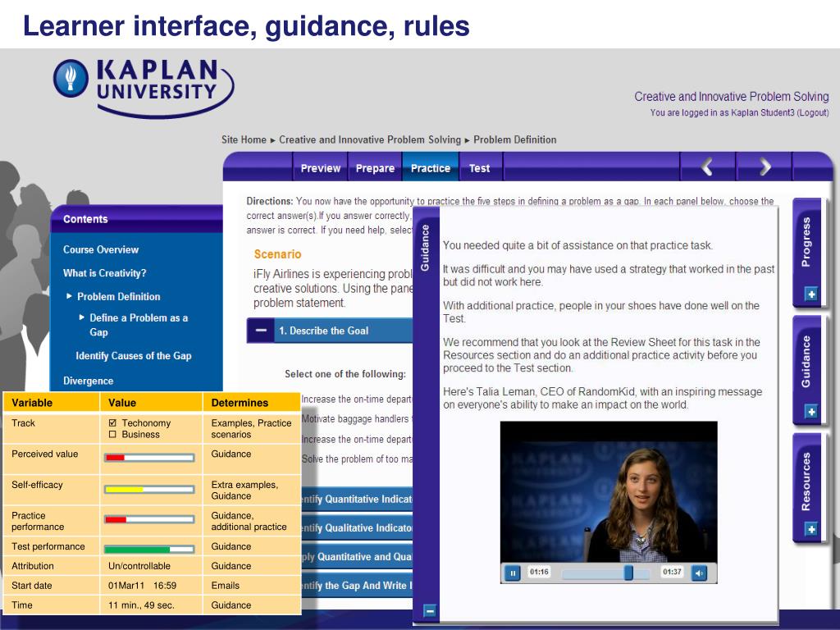Click the Test performance green bar
The height and width of the screenshot is (630, 840).
[149, 549]
